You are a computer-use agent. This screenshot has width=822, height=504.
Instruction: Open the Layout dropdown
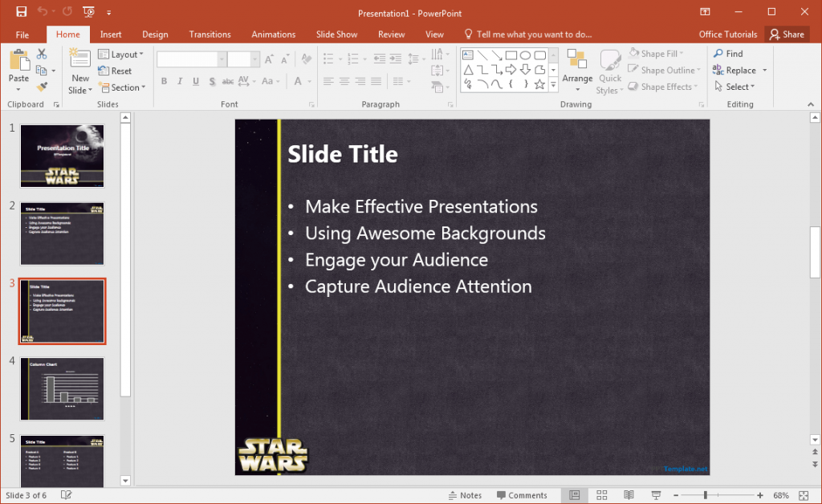pyautogui.click(x=122, y=54)
